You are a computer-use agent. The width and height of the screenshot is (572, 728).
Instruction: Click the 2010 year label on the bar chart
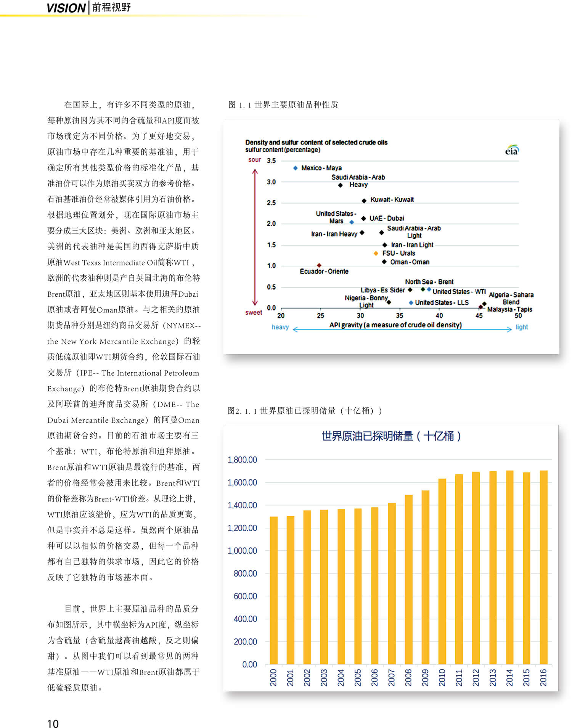[442, 678]
